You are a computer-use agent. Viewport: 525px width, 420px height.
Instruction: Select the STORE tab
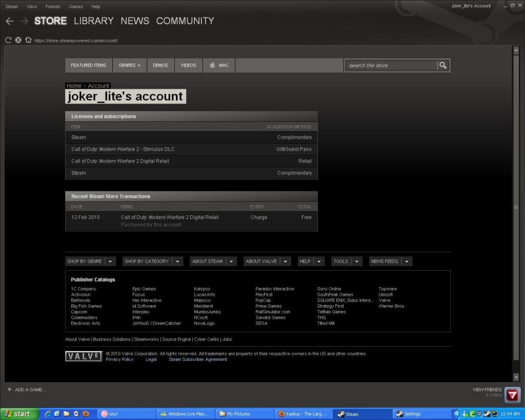click(x=51, y=21)
